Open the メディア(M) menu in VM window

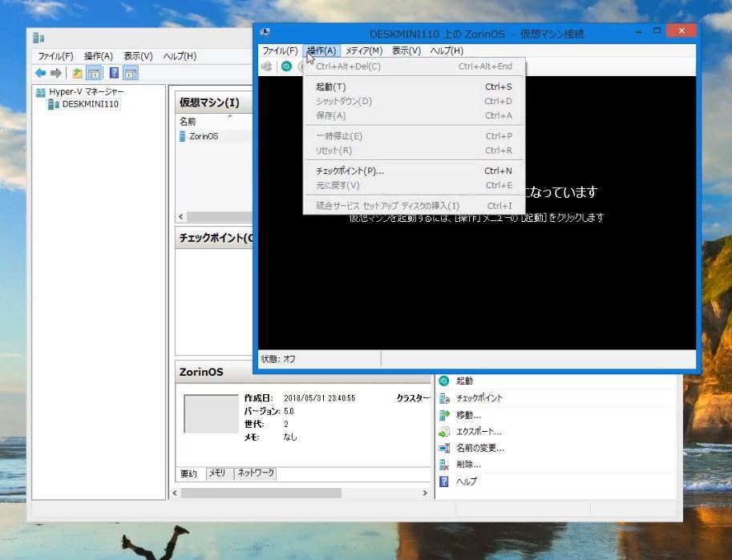click(363, 50)
